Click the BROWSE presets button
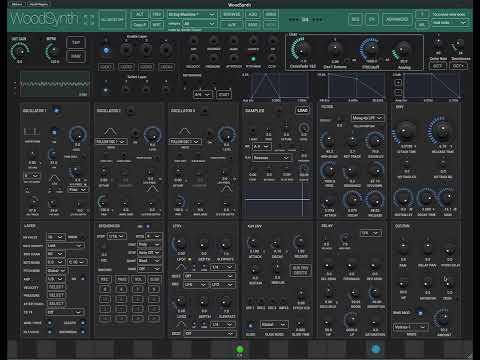Screen dimensions: 480x360 coord(232,14)
